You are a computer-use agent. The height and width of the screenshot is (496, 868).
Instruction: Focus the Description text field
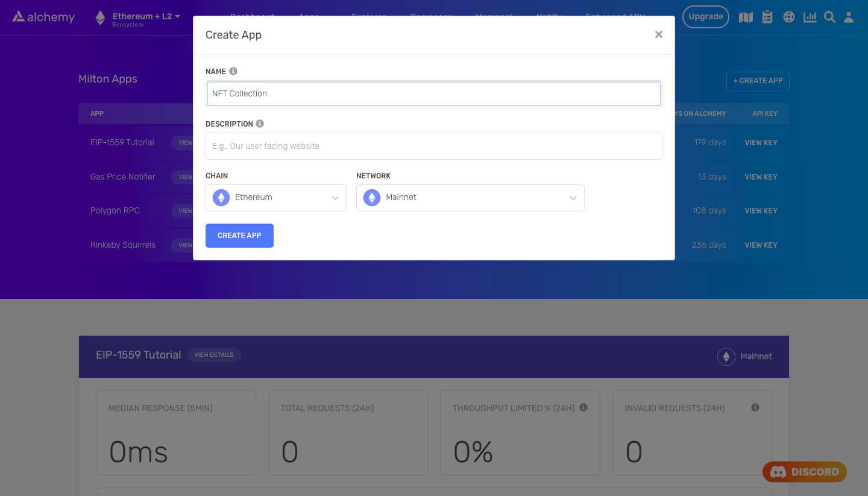coord(434,146)
